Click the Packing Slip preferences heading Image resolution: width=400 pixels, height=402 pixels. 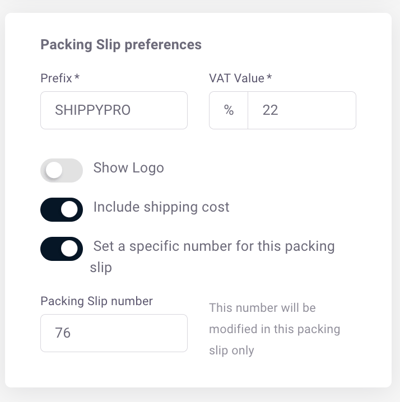point(121,45)
